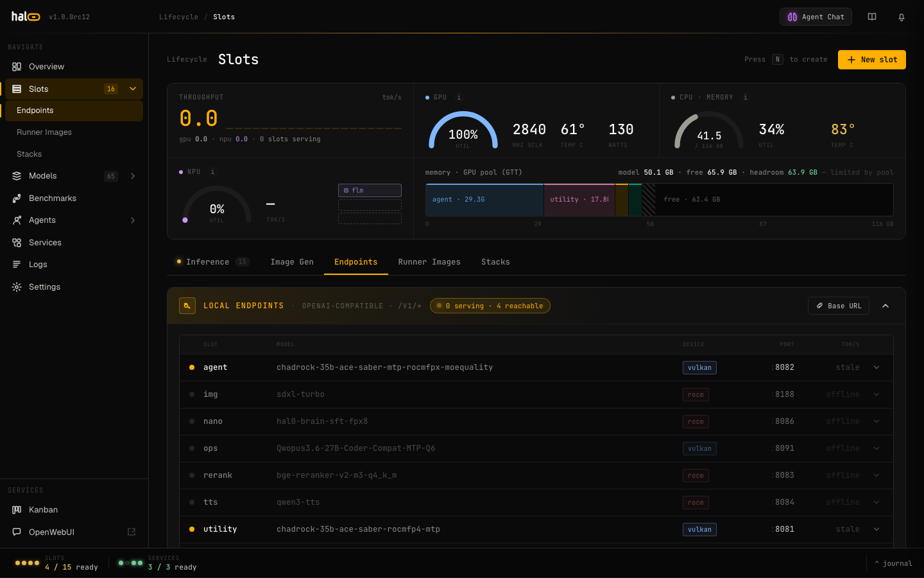Image resolution: width=924 pixels, height=578 pixels.
Task: Open the Kanban board icon
Action: [x=17, y=510]
